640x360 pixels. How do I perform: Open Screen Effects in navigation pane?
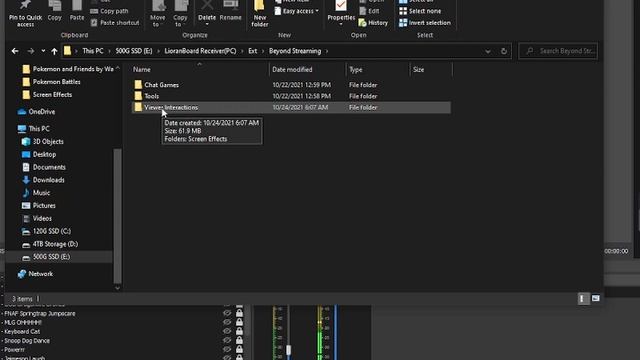point(47,95)
